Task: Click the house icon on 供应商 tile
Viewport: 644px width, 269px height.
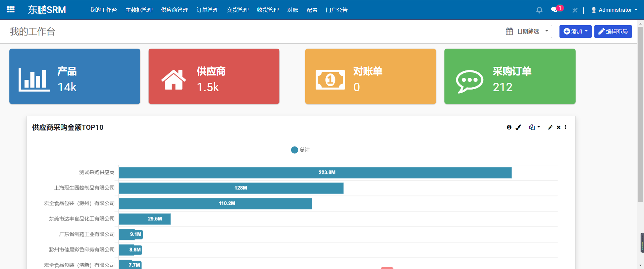Action: coord(173,80)
